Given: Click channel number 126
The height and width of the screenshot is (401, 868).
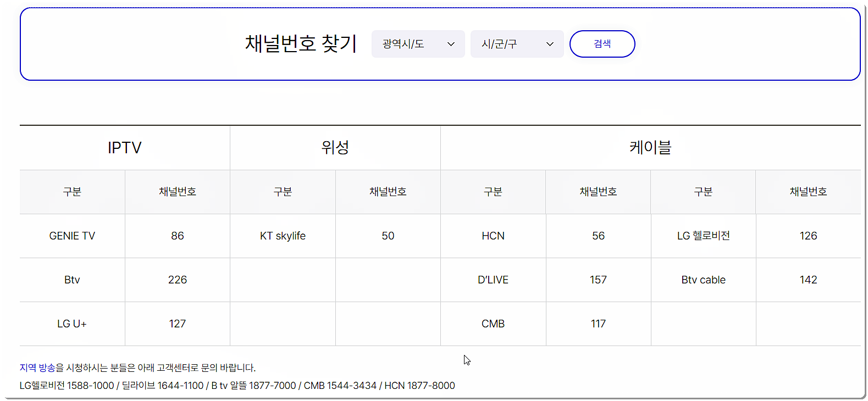Looking at the screenshot, I should point(809,236).
